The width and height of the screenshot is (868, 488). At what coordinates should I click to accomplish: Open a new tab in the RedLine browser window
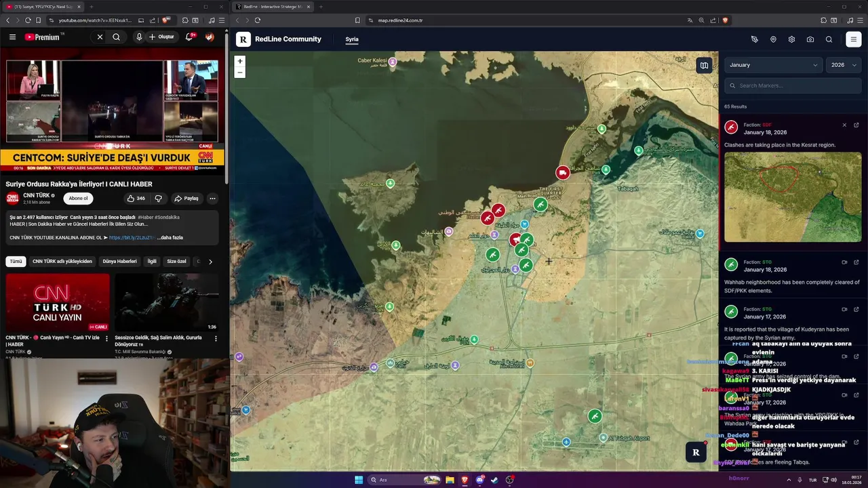point(321,7)
